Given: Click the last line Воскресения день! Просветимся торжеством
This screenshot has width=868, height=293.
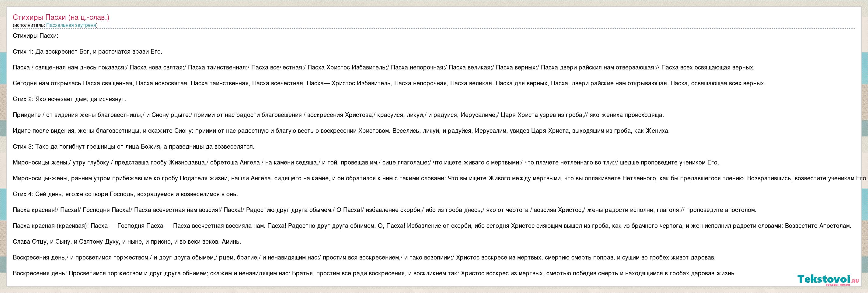Looking at the screenshot, I should tap(374, 274).
